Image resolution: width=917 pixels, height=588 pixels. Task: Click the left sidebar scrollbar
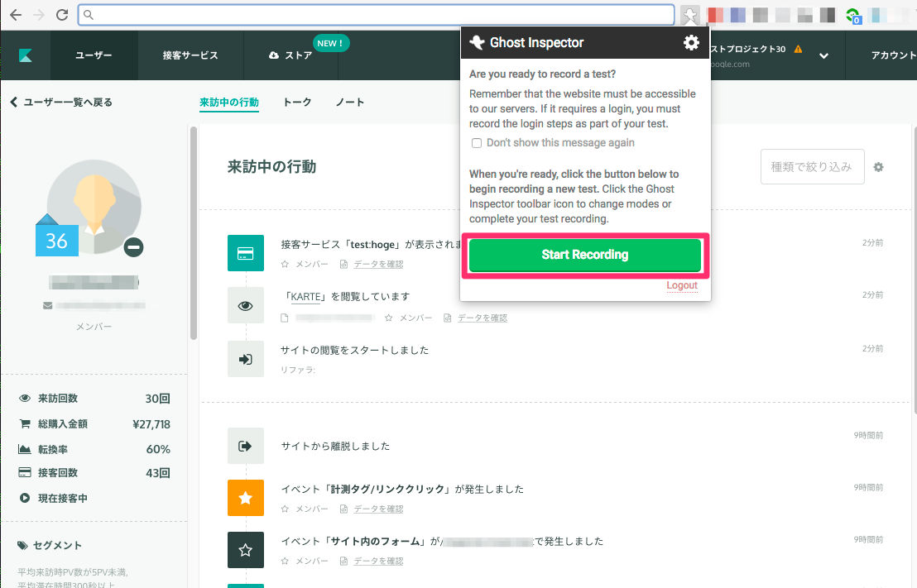tap(194, 233)
